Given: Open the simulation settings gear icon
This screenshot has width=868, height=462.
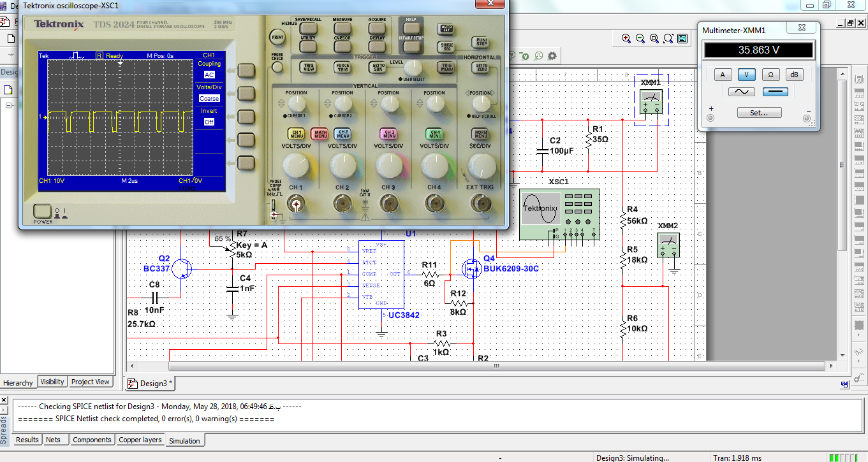Looking at the screenshot, I should tap(552, 56).
